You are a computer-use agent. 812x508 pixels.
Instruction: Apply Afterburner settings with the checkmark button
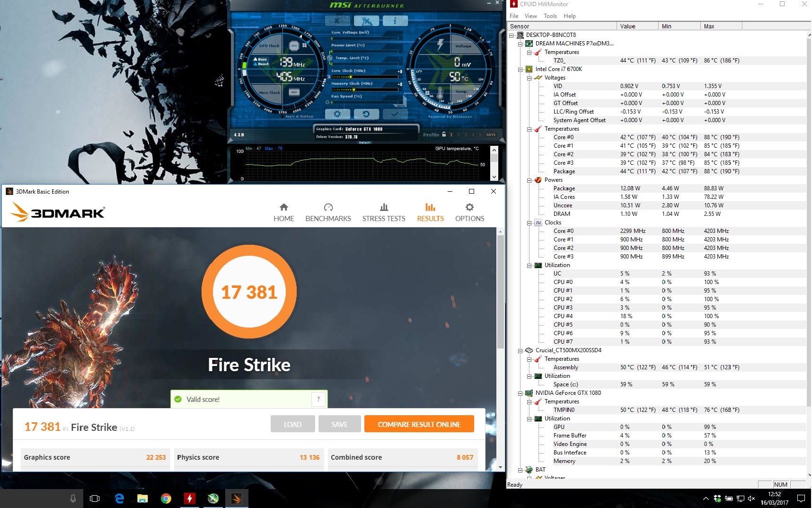395,114
